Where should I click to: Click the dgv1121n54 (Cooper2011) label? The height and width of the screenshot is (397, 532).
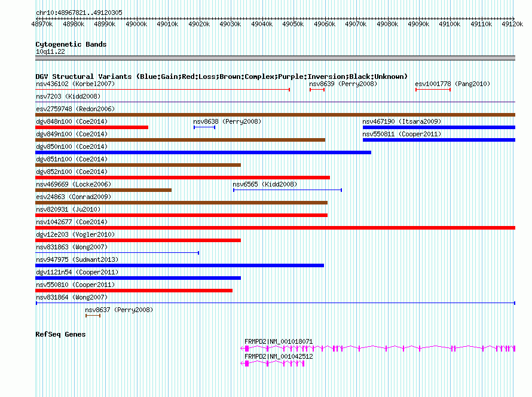pos(77,272)
